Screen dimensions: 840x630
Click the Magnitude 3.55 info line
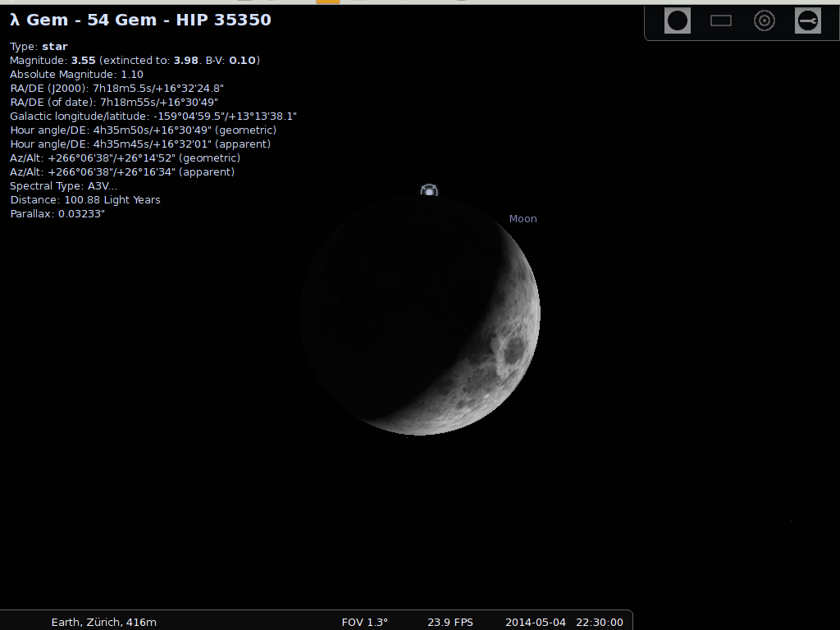(x=135, y=61)
